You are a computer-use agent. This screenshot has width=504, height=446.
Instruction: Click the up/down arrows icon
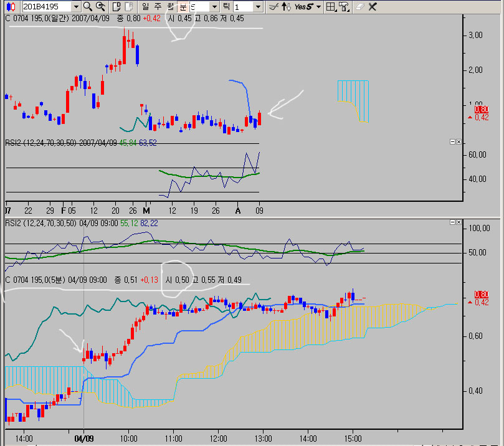pyautogui.click(x=286, y=7)
